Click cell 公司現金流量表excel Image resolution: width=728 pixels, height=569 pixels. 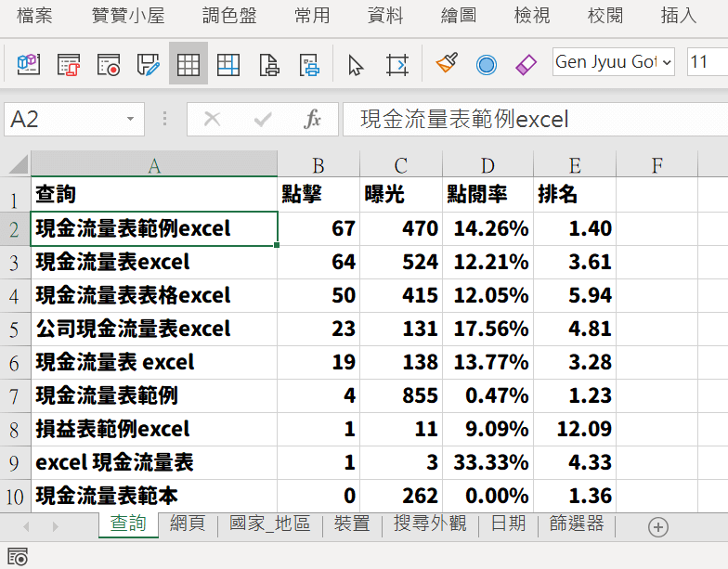(154, 329)
